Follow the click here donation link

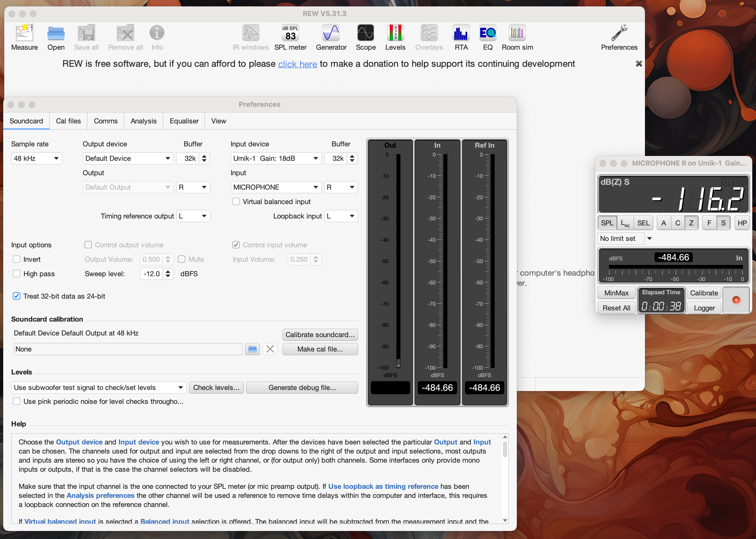coord(297,64)
